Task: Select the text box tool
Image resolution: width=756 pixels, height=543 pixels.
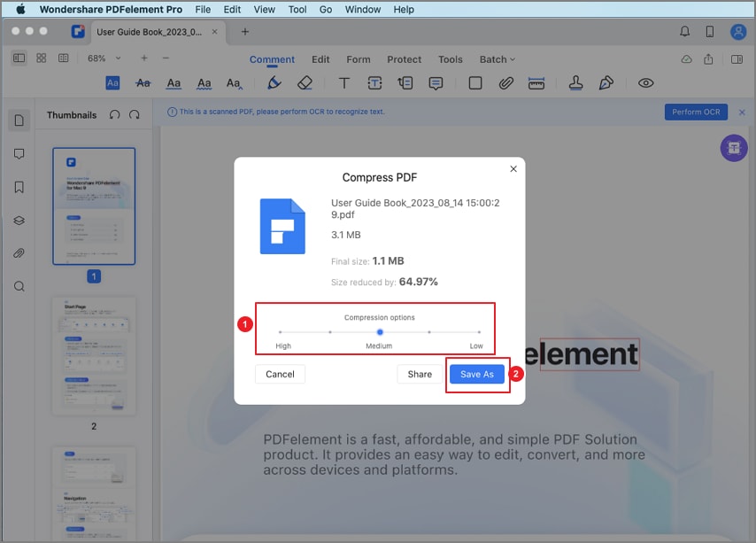Action: tap(374, 83)
